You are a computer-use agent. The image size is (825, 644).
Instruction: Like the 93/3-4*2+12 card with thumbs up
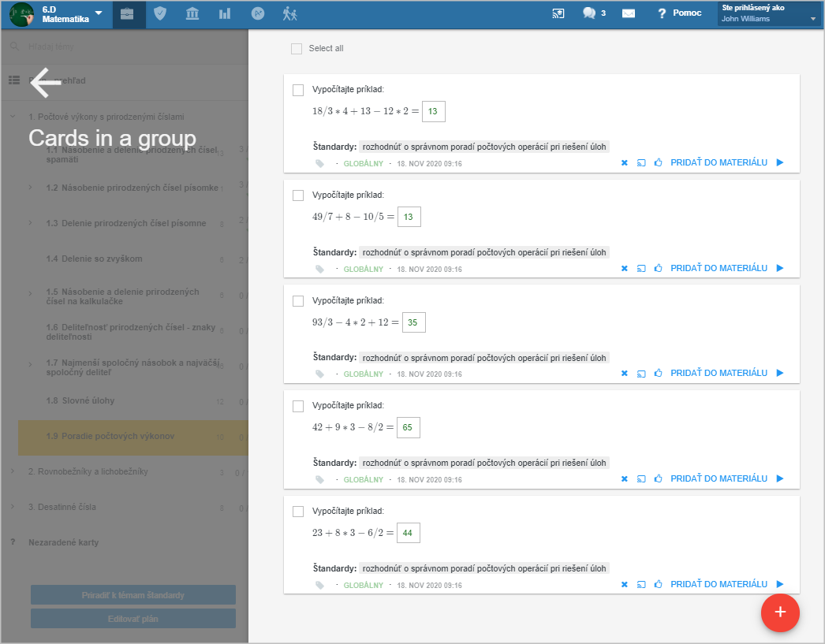659,373
